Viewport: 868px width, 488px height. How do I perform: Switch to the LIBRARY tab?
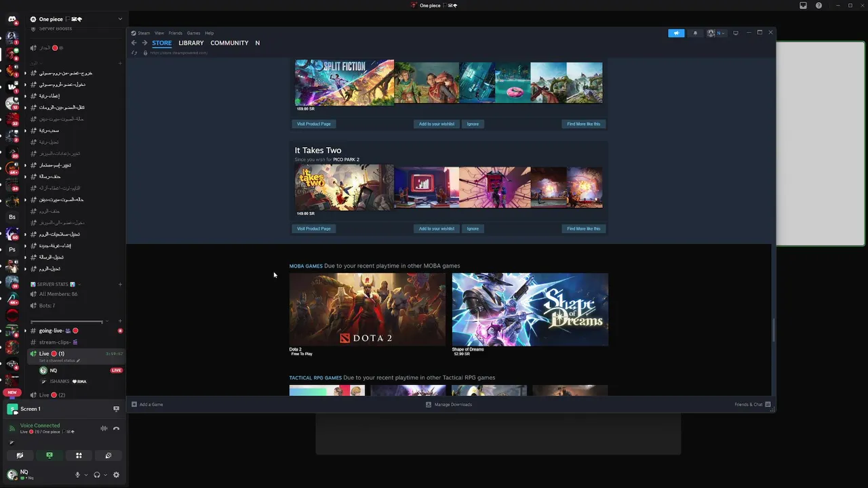coord(191,43)
